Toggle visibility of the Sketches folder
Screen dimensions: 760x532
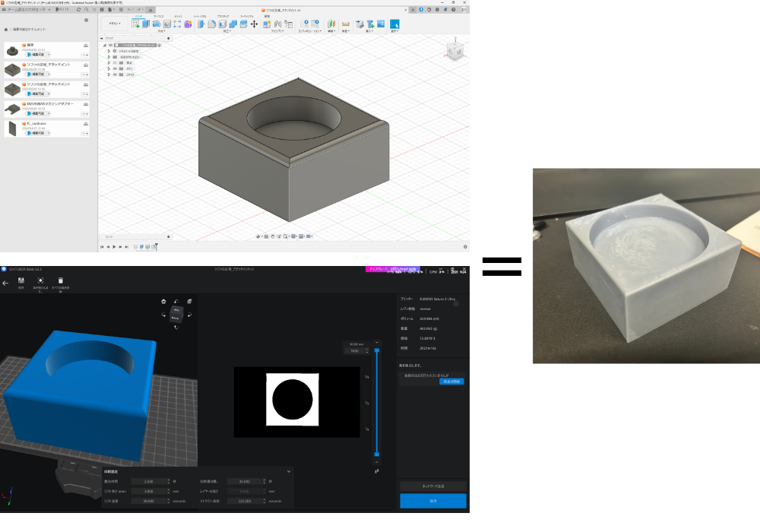coord(115,75)
